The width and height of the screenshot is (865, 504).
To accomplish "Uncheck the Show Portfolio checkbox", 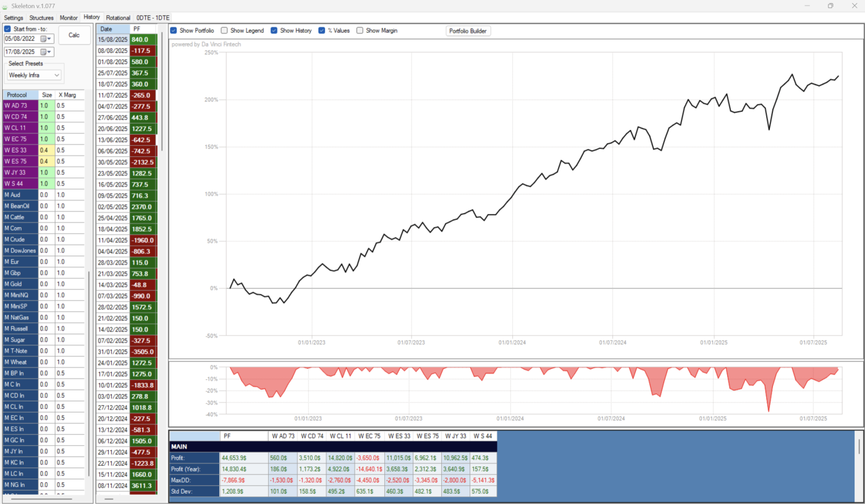I will click(x=174, y=30).
